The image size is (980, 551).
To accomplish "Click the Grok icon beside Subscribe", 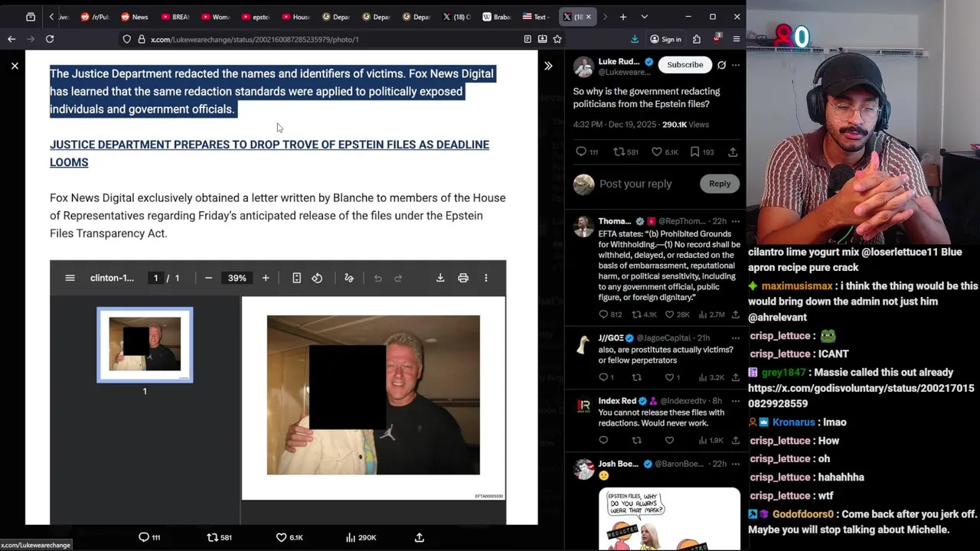I will click(721, 65).
